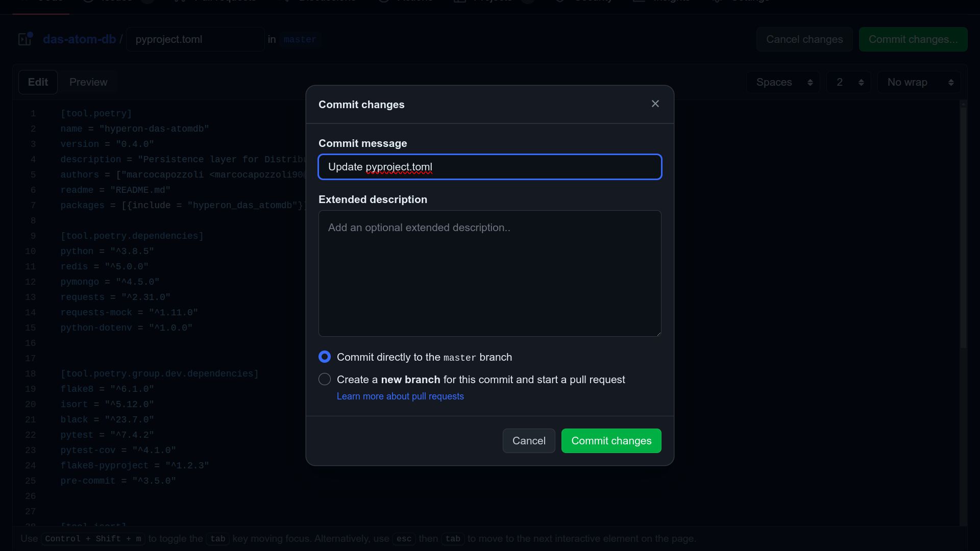Image resolution: width=980 pixels, height=551 pixels.
Task: Click line 2 name = "hyperon-das-atomdb"
Action: 135,129
